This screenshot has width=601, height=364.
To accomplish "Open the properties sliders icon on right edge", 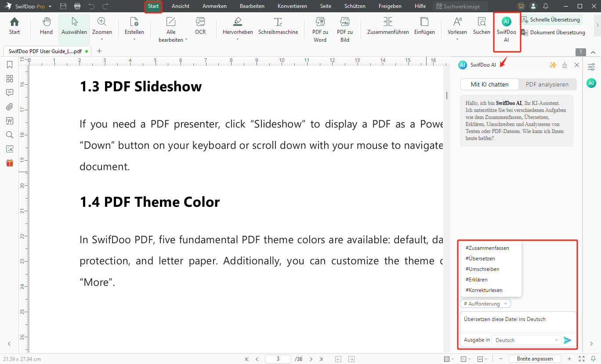I will click(x=592, y=67).
